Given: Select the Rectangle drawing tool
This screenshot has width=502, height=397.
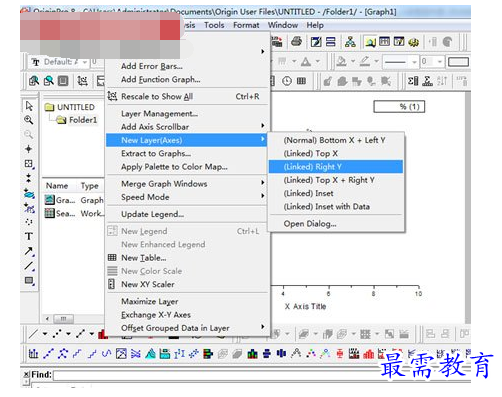Looking at the screenshot, I should pyautogui.click(x=29, y=281).
